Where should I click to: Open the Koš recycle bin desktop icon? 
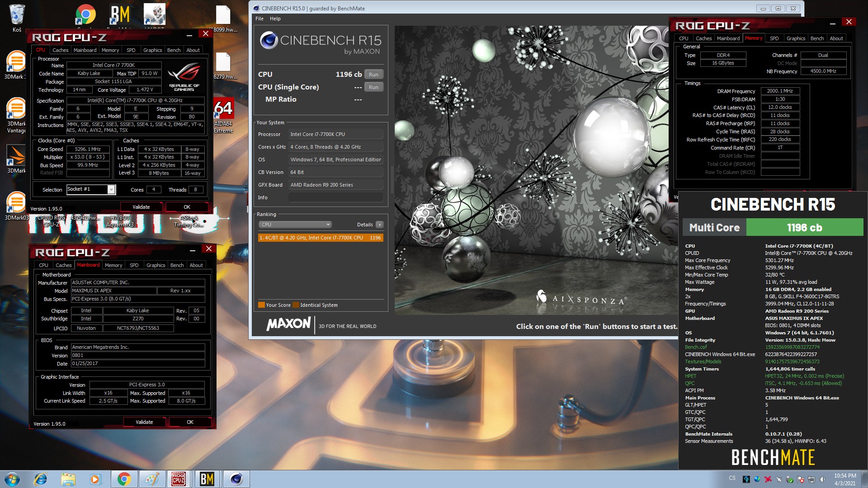point(17,18)
